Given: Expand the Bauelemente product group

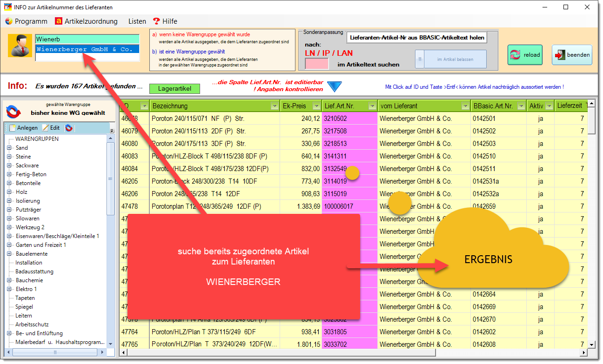Looking at the screenshot, I should [x=9, y=254].
